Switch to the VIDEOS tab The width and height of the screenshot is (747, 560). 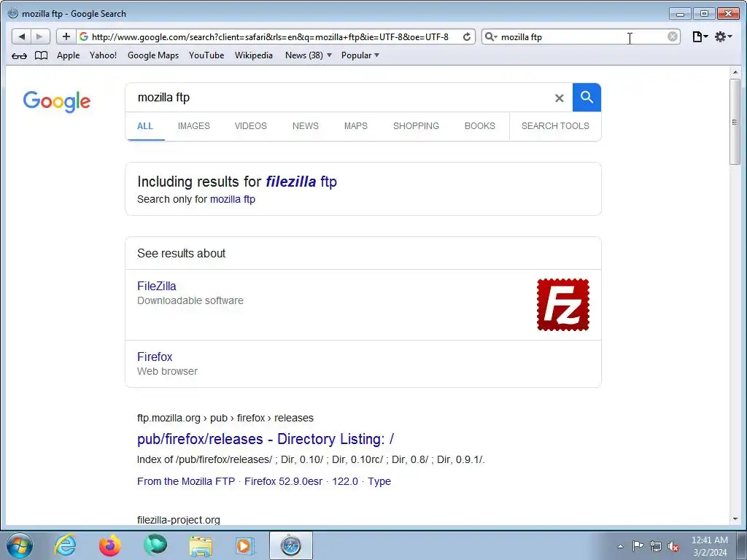point(251,126)
